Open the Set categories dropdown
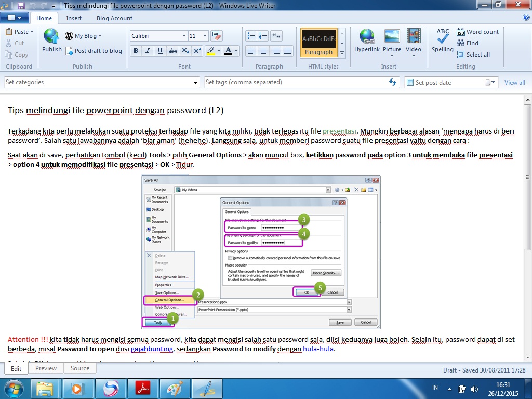Viewport: 532px width, 399px height. pyautogui.click(x=196, y=83)
